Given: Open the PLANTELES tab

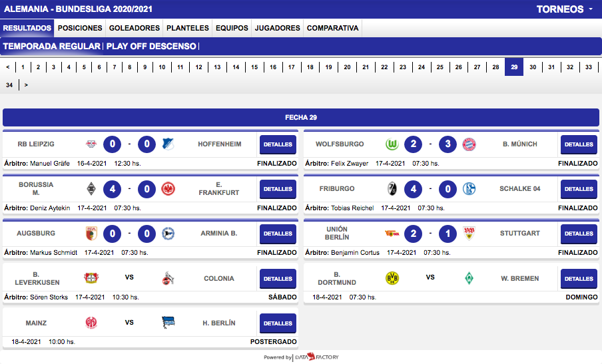Looking at the screenshot, I should tap(188, 28).
